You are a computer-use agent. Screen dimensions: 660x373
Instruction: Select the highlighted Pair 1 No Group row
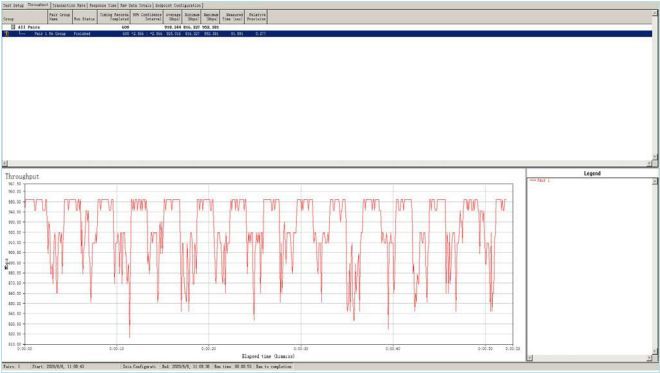[327, 33]
